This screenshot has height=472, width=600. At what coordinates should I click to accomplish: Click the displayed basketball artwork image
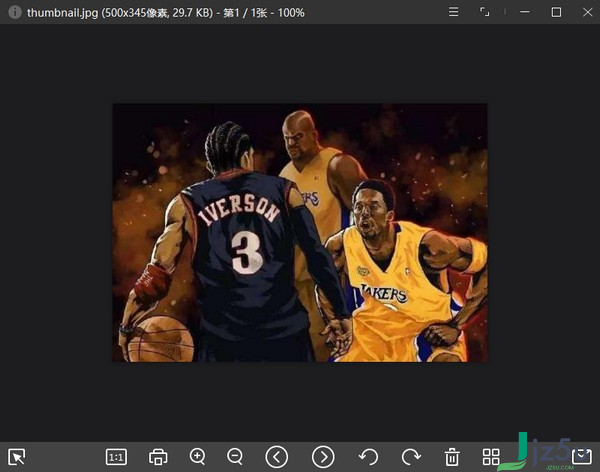[300, 232]
